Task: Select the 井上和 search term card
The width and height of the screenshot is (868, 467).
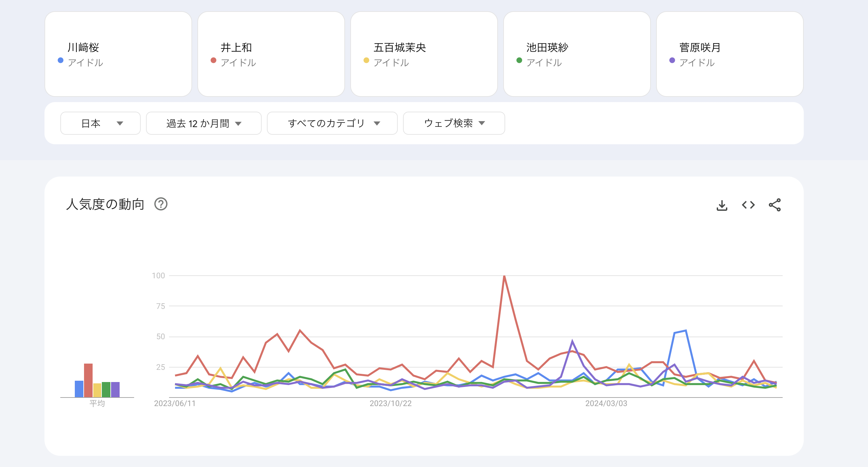Action: 271,54
